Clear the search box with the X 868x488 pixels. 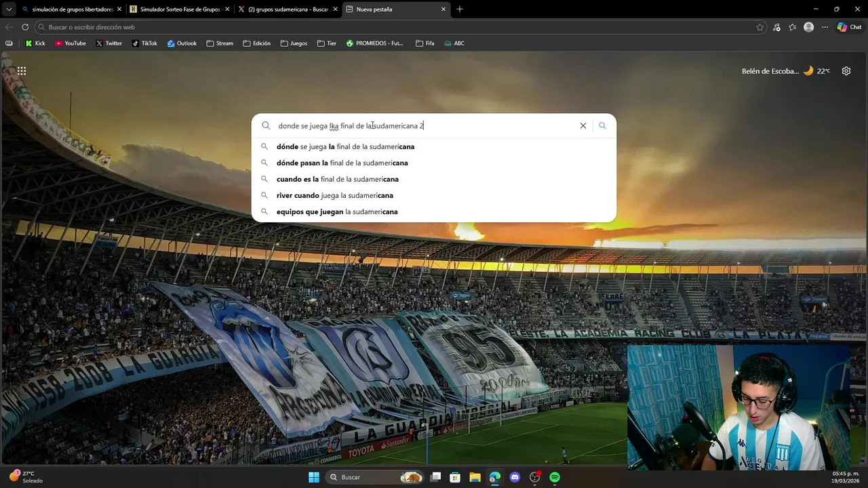pyautogui.click(x=583, y=125)
